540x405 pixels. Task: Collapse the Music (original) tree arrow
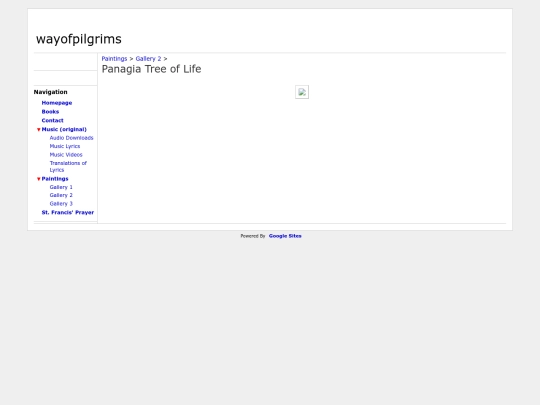39,129
